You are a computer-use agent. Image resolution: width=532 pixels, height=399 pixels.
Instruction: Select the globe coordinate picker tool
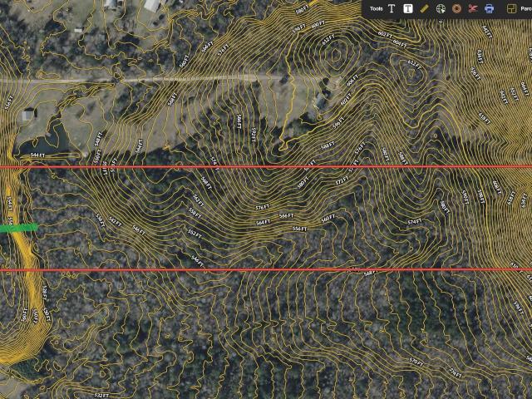(441, 8)
